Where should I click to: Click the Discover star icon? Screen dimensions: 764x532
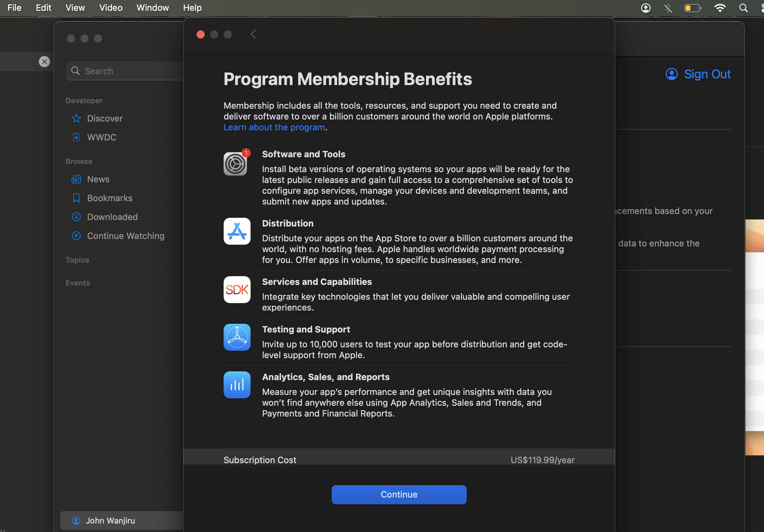[x=76, y=118]
